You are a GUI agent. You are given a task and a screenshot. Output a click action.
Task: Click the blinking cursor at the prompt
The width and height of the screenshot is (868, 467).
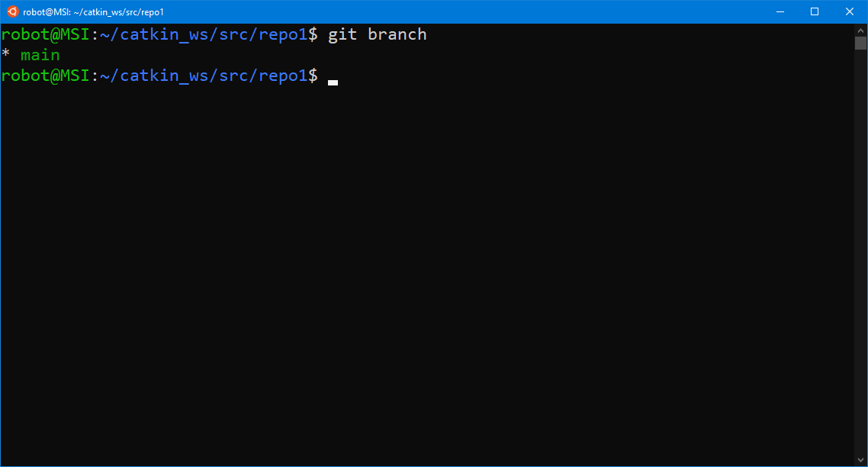[x=333, y=82]
